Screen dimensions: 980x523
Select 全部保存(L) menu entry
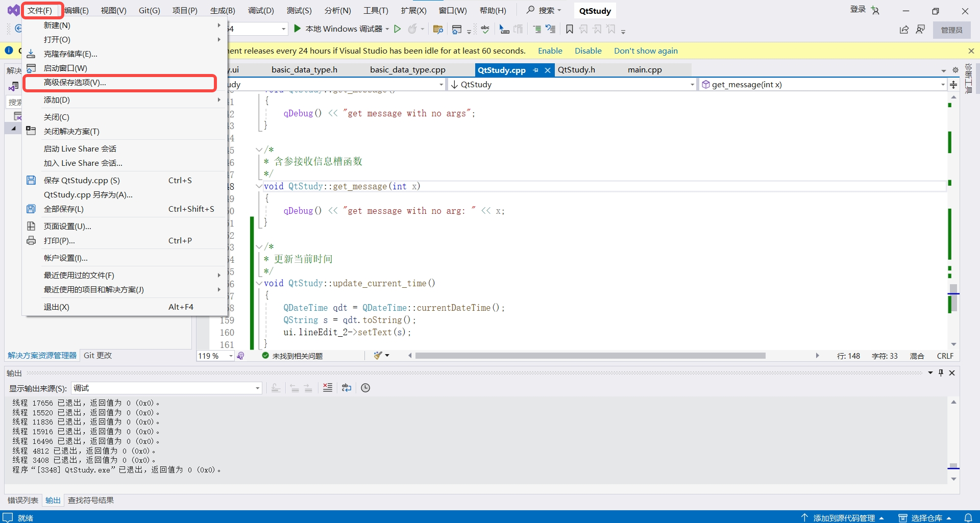click(125, 209)
